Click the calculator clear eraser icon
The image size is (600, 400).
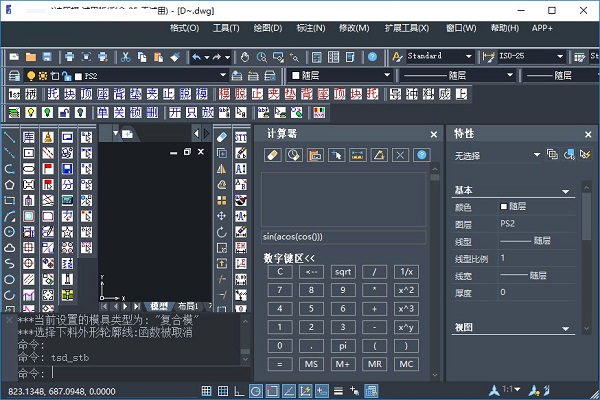pyautogui.click(x=272, y=155)
